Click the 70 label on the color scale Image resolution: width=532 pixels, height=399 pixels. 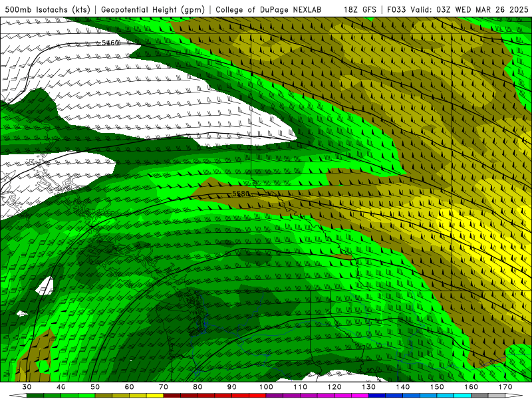coord(164,387)
